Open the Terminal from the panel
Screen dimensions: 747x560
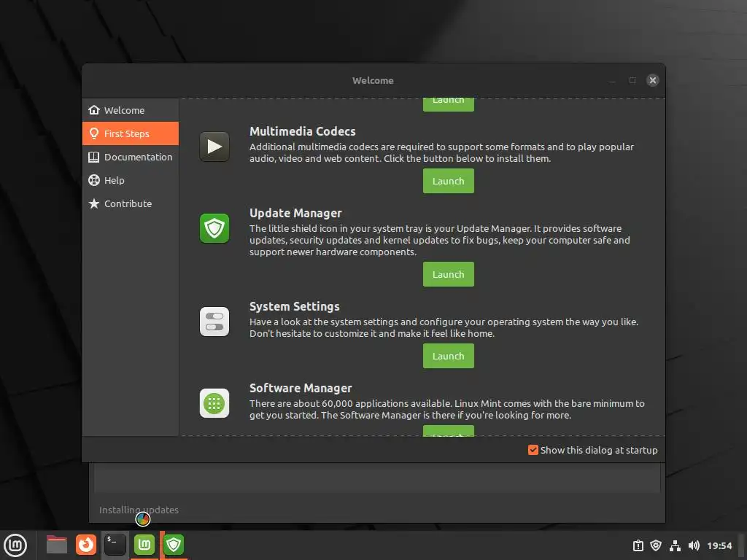coord(115,545)
